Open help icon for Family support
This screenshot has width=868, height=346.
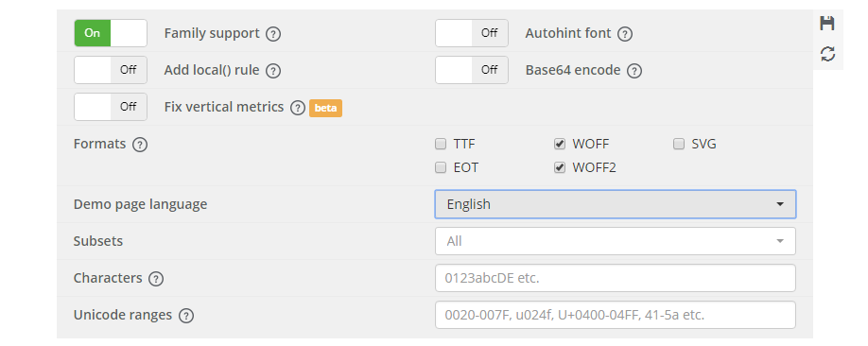point(273,34)
